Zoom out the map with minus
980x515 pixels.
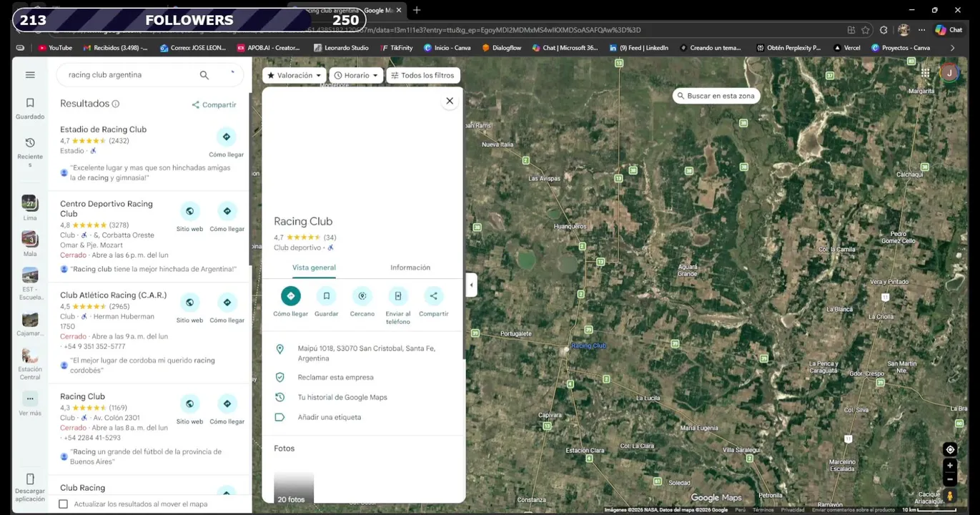(x=950, y=479)
